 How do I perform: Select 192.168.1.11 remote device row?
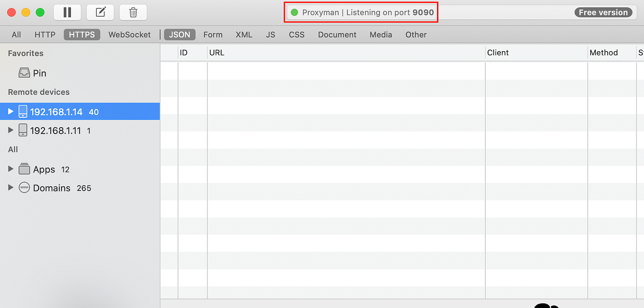pyautogui.click(x=80, y=130)
